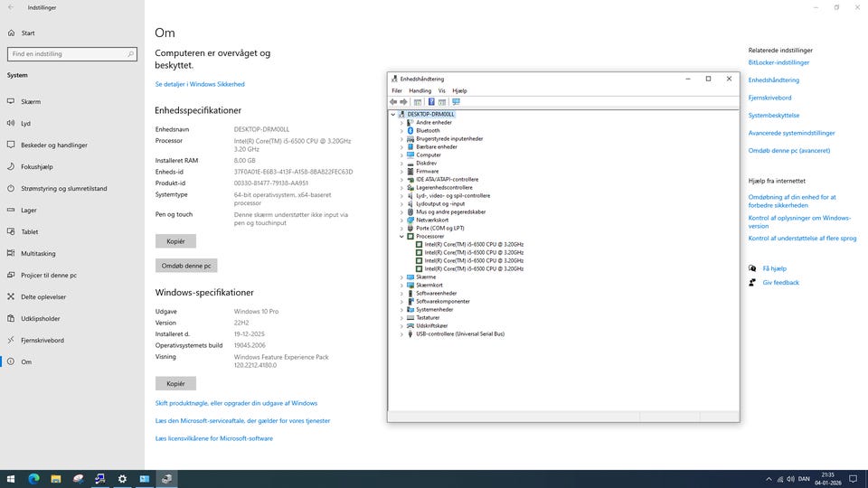The width and height of the screenshot is (868, 488).
Task: Click the Firmware device icon
Action: [410, 172]
